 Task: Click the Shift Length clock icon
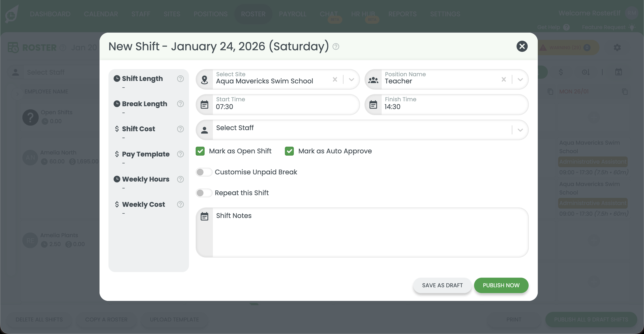(x=117, y=78)
